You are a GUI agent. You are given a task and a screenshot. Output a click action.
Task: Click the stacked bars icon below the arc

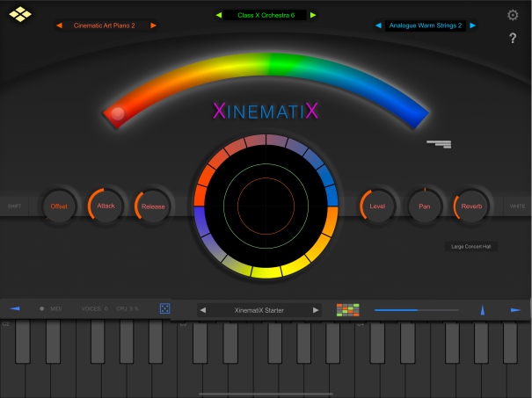coord(439,144)
